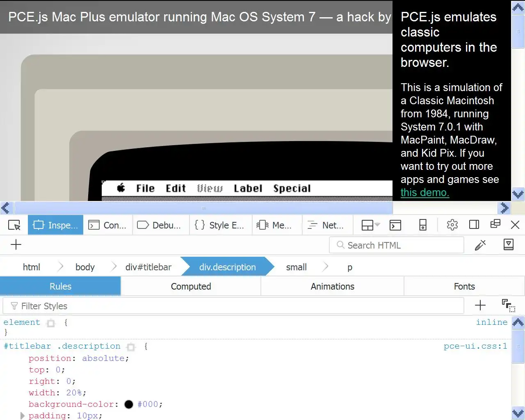
Task: Toggle the pseudo-class panel icon
Action: pyautogui.click(x=509, y=306)
